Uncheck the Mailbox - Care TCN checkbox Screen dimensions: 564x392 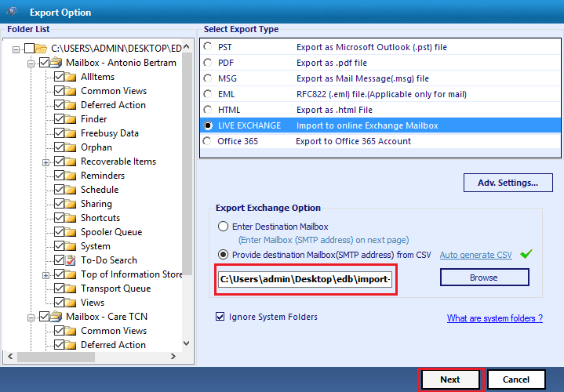coord(44,317)
